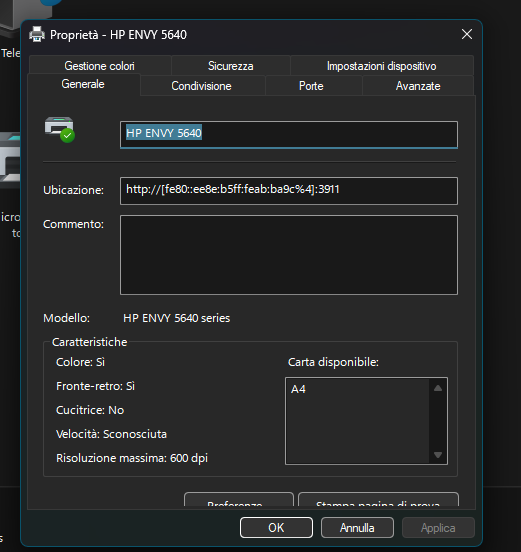Click the printer icon with green checkmark
This screenshot has height=552, width=521.
(60, 130)
